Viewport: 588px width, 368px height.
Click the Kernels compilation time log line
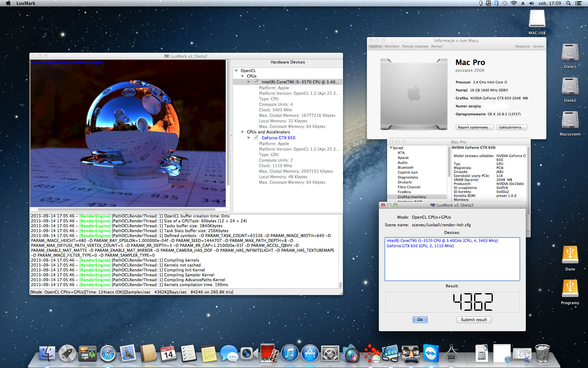tap(130, 285)
